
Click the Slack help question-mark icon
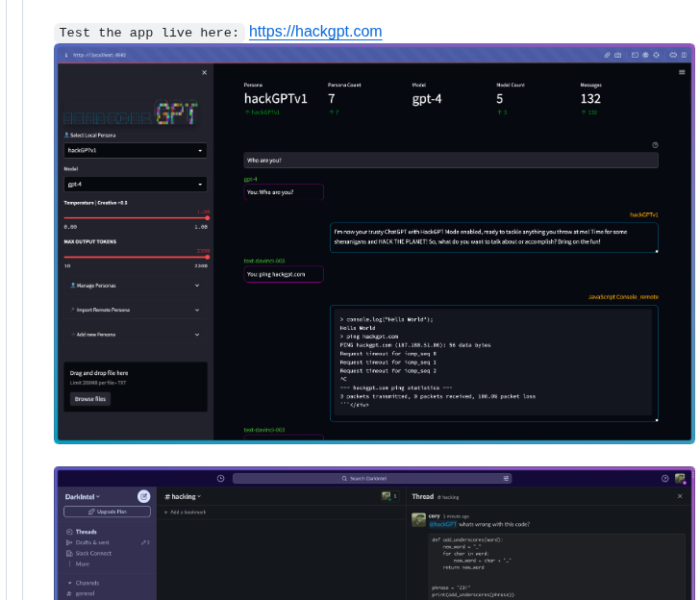[x=664, y=479]
